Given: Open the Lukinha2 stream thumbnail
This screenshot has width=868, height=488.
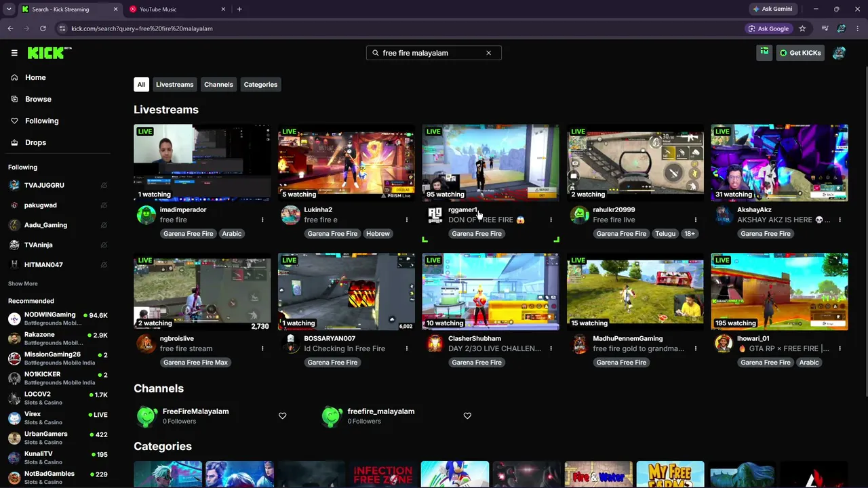Looking at the screenshot, I should point(347,163).
